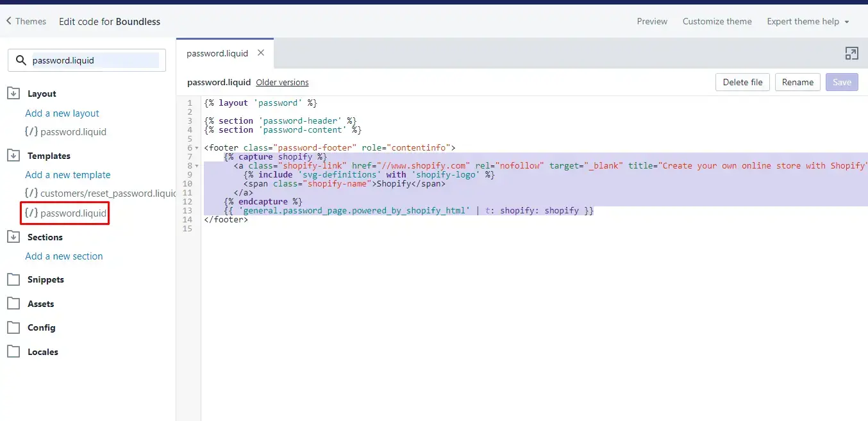
Task: Expand the Locales folder
Action: click(33, 352)
